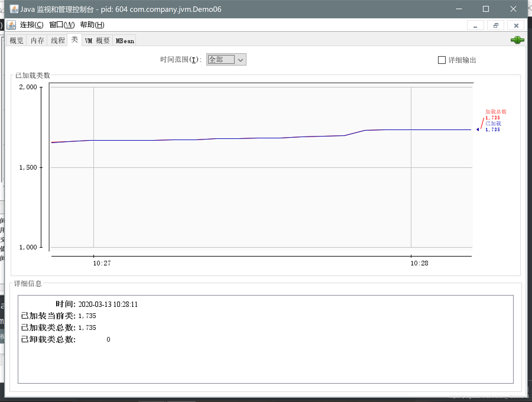Click the red 加载总数 legend label
This screenshot has width=532, height=402.
pyautogui.click(x=496, y=112)
